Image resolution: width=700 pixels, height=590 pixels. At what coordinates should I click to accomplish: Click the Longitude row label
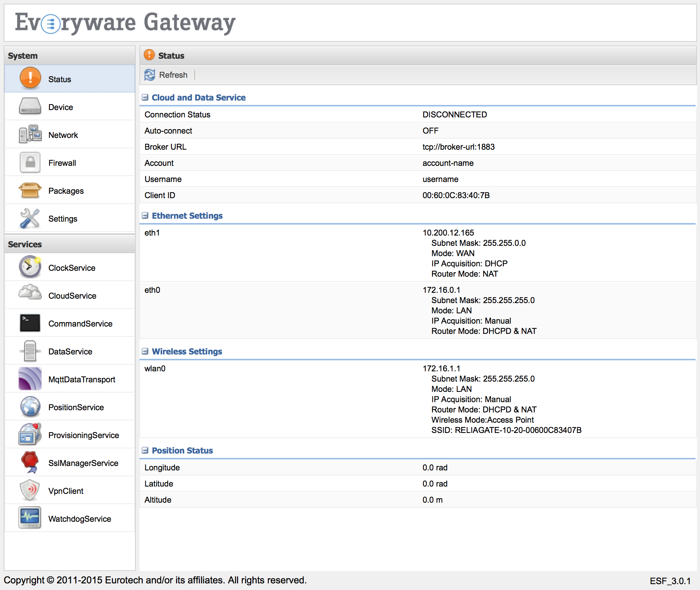pos(162,467)
